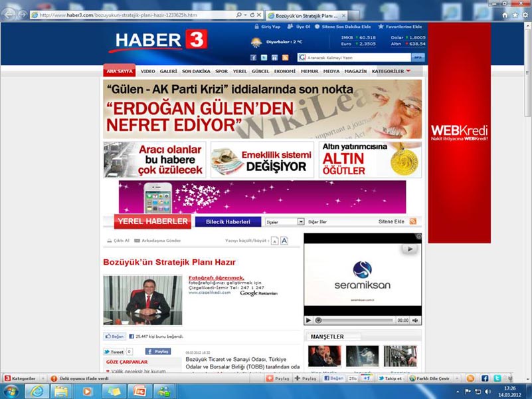The height and width of the screenshot is (399, 532).
Task: Open Altın yatırımcısına altın öğütler banner
Action: pos(370,160)
